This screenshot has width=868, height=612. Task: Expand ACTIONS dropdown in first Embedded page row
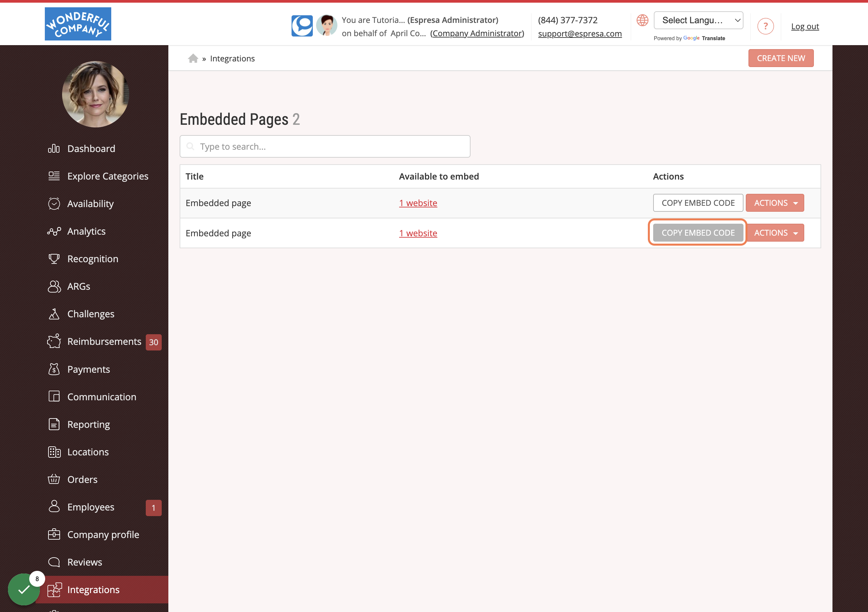click(775, 203)
